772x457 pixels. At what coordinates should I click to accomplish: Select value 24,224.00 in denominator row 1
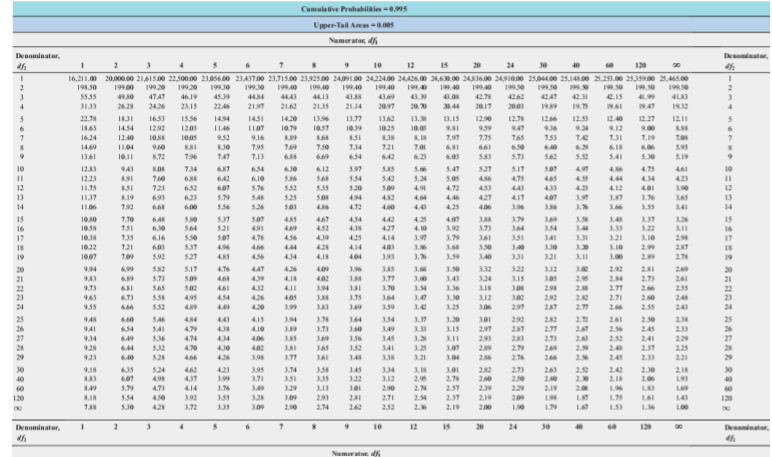380,78
